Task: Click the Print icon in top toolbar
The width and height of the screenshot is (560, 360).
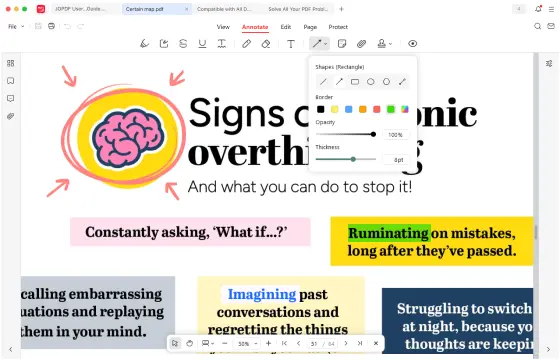Action: coord(51,26)
